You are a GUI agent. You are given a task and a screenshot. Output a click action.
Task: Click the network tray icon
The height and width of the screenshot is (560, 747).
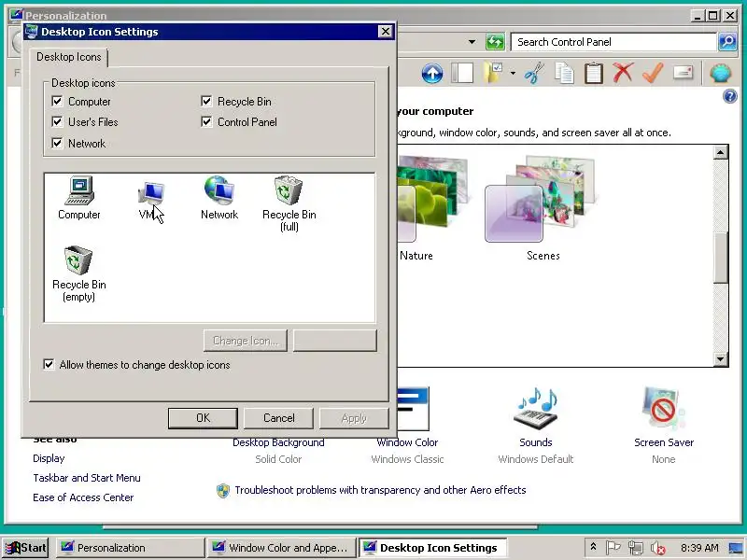(x=636, y=548)
